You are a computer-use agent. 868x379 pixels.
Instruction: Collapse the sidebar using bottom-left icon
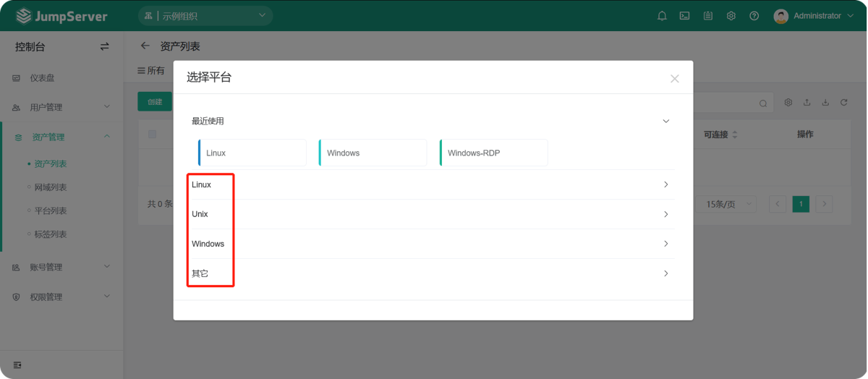coord(17,364)
